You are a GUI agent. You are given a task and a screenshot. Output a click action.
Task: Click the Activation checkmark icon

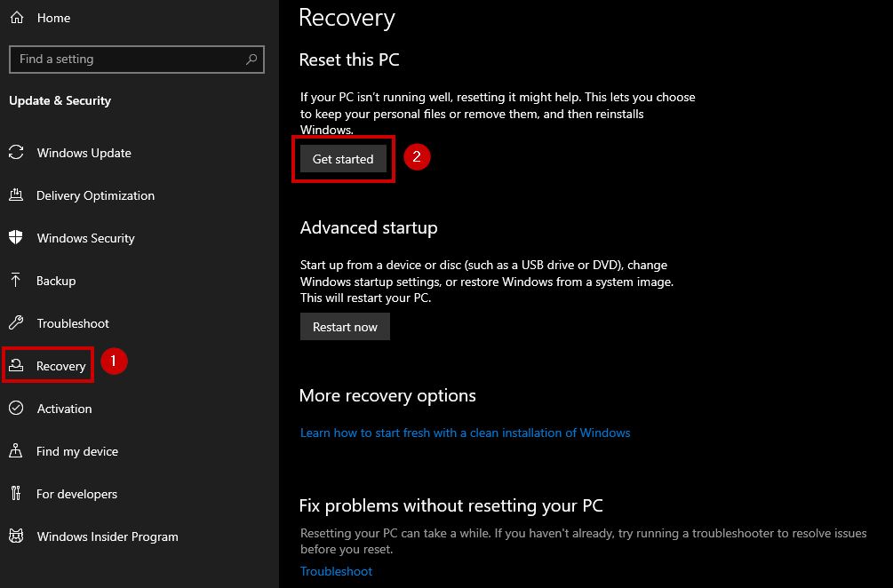pos(16,409)
